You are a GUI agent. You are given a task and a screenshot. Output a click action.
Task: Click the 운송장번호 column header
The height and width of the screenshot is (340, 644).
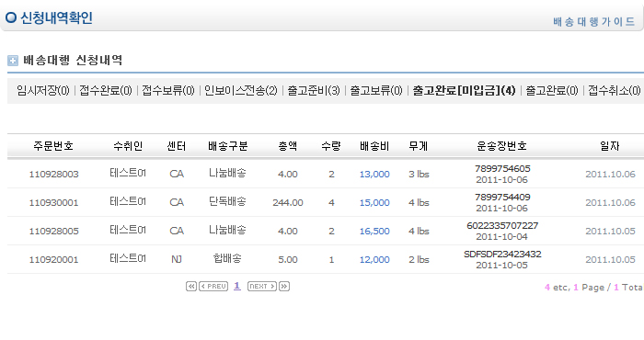point(502,146)
